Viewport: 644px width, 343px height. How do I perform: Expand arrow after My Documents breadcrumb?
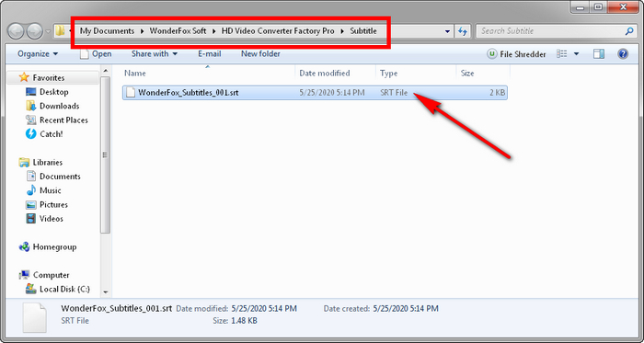(x=142, y=31)
